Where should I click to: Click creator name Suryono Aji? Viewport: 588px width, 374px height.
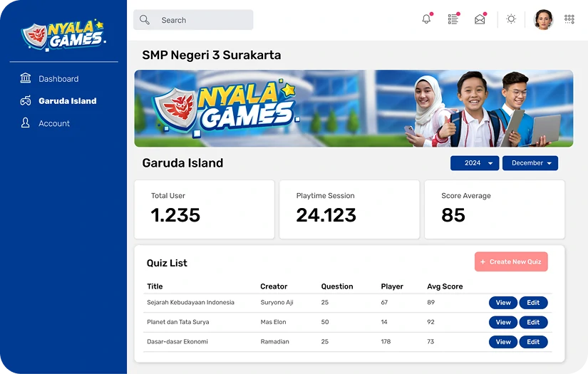[277, 303]
